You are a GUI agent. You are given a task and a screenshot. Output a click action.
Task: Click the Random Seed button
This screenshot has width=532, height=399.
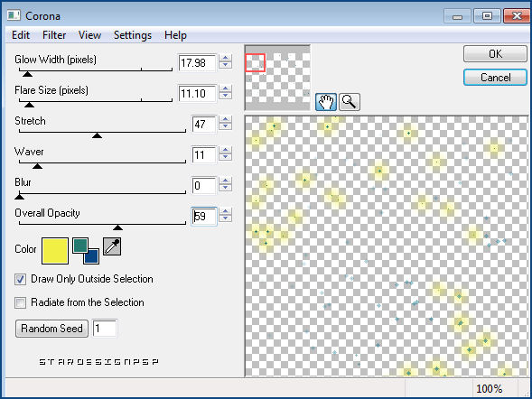click(x=51, y=329)
